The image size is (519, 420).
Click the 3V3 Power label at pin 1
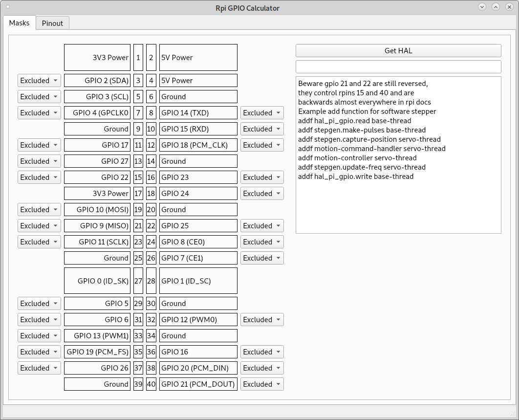pos(97,58)
